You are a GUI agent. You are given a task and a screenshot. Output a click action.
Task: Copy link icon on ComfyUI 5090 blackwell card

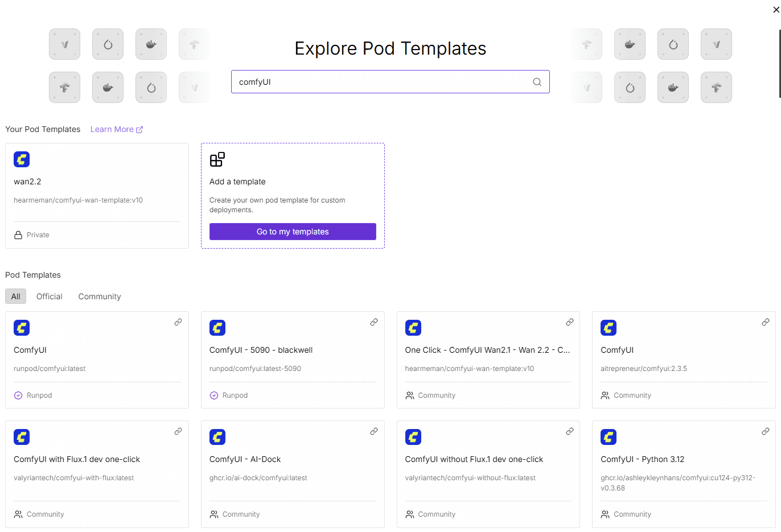pyautogui.click(x=374, y=322)
